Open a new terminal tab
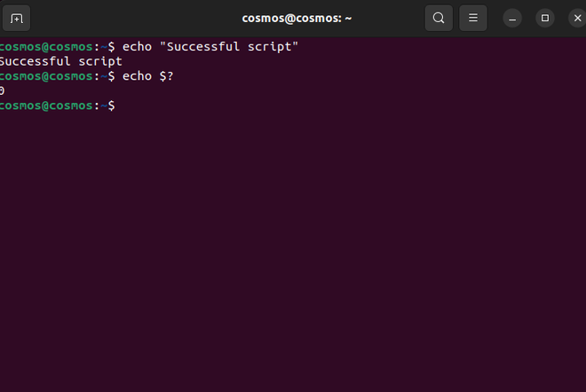This screenshot has height=392, width=586. 16,18
